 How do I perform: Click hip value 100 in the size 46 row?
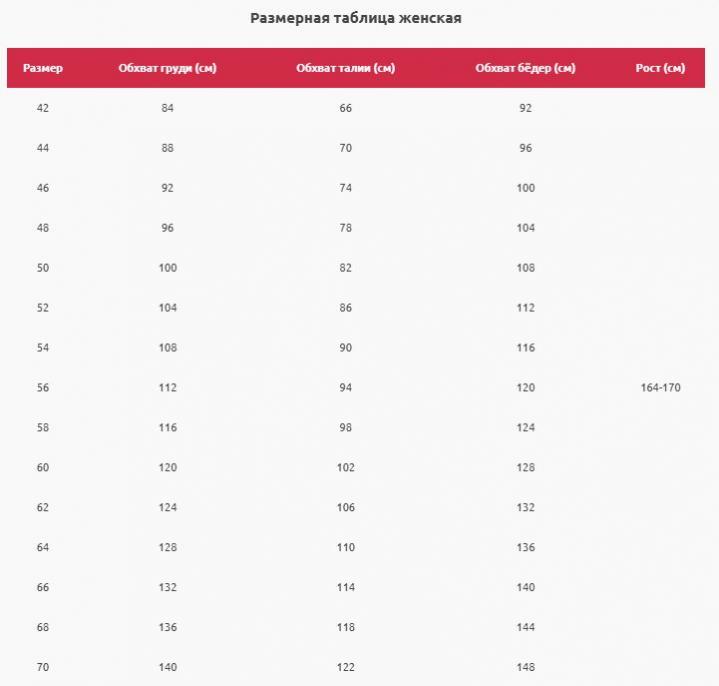point(526,188)
